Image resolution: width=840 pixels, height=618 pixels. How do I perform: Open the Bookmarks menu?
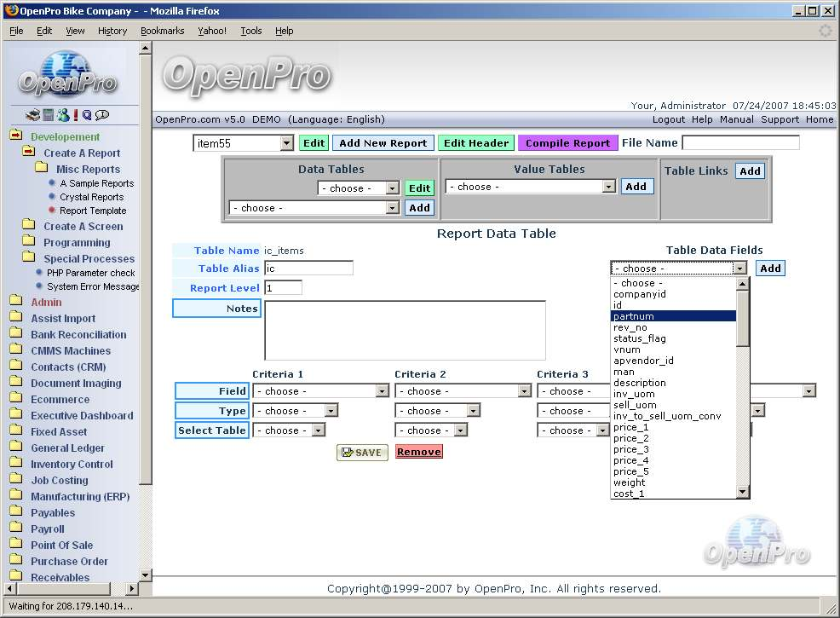162,31
